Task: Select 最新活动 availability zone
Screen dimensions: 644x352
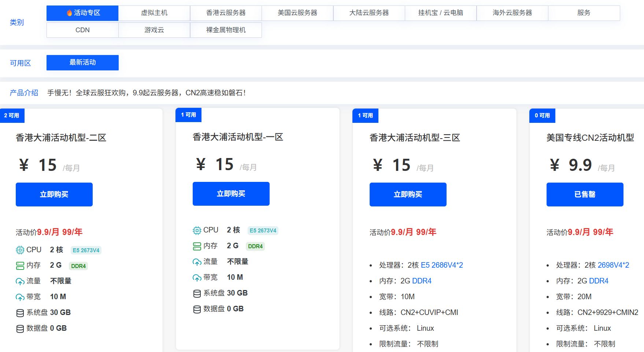Action: coord(82,63)
